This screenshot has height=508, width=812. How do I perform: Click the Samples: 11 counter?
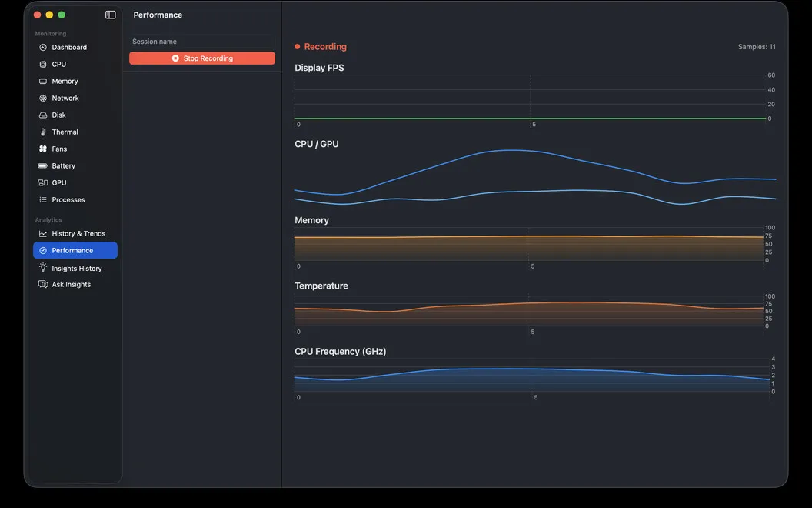tap(757, 47)
